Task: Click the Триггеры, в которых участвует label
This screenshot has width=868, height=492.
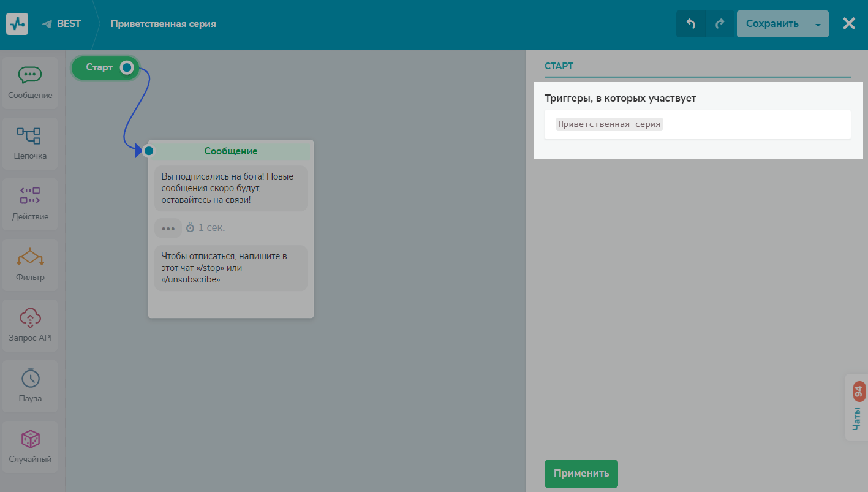Action: click(621, 98)
